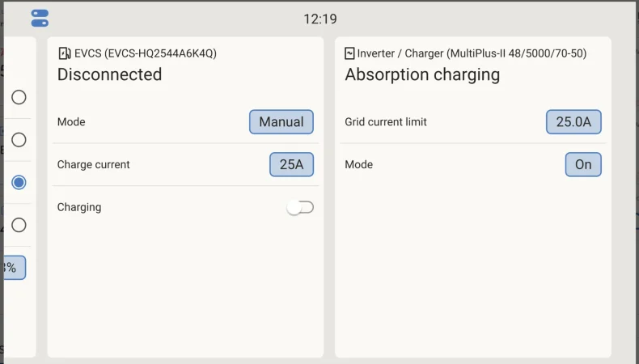Open the Grid current limit 25.0A selector
Viewport: 639px width, 364px height.
(573, 122)
